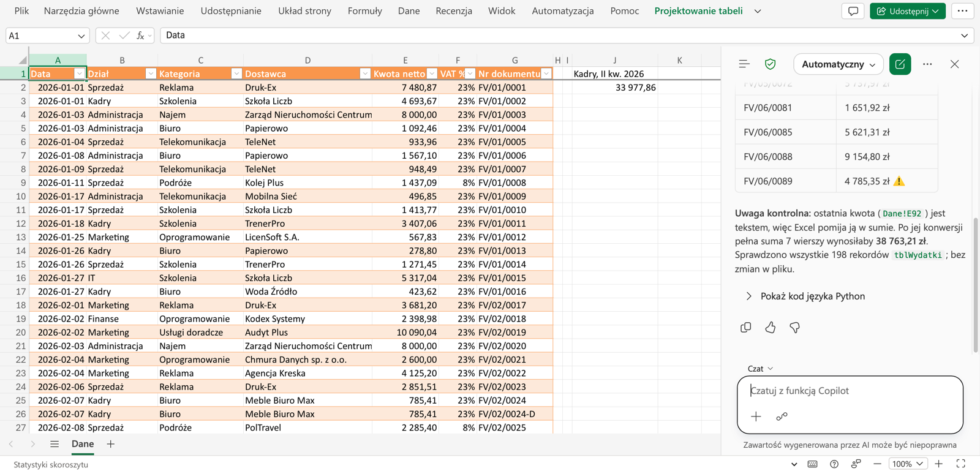Expand Pokaż kod języka Python
Viewport: 980px width, 471px height.
(805, 296)
